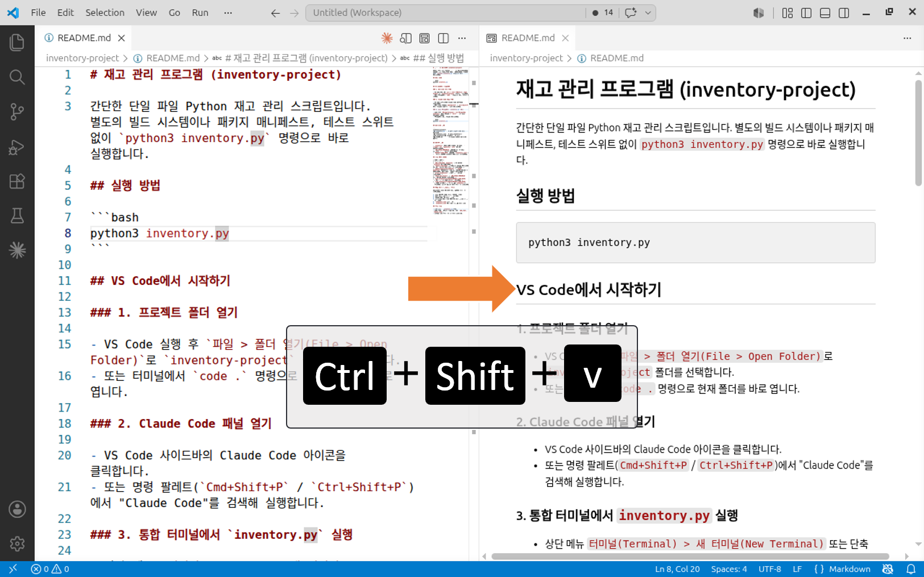This screenshot has width=924, height=577.
Task: Open the Run and Debug view
Action: 17,147
